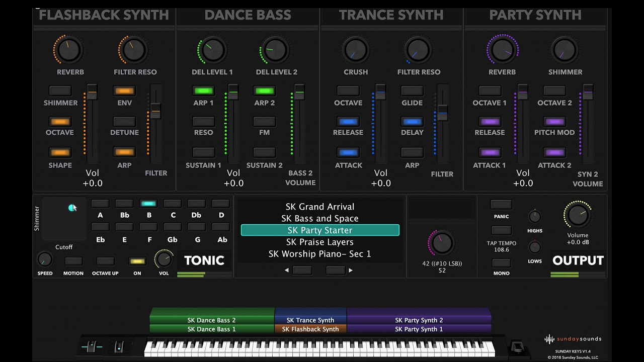The height and width of the screenshot is (362, 644).
Task: Turn off the Tonic ON button
Action: pos(137,261)
